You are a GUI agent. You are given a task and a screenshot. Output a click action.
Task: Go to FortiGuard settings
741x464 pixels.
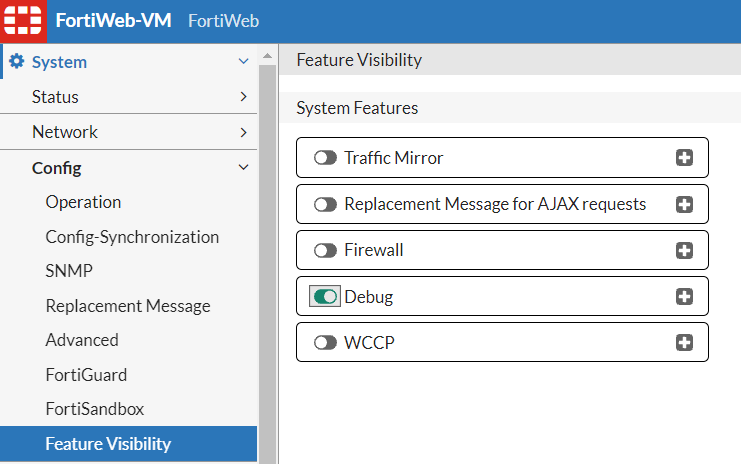coord(86,375)
